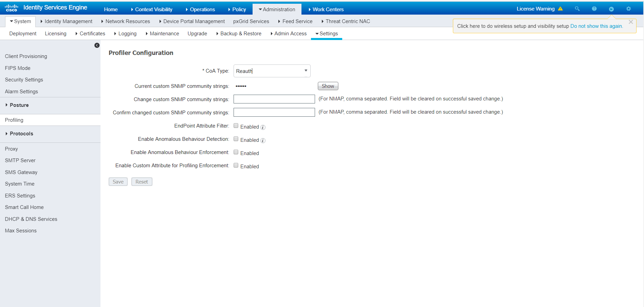Open the global search icon
Image resolution: width=644 pixels, height=307 pixels.
pos(577,8)
